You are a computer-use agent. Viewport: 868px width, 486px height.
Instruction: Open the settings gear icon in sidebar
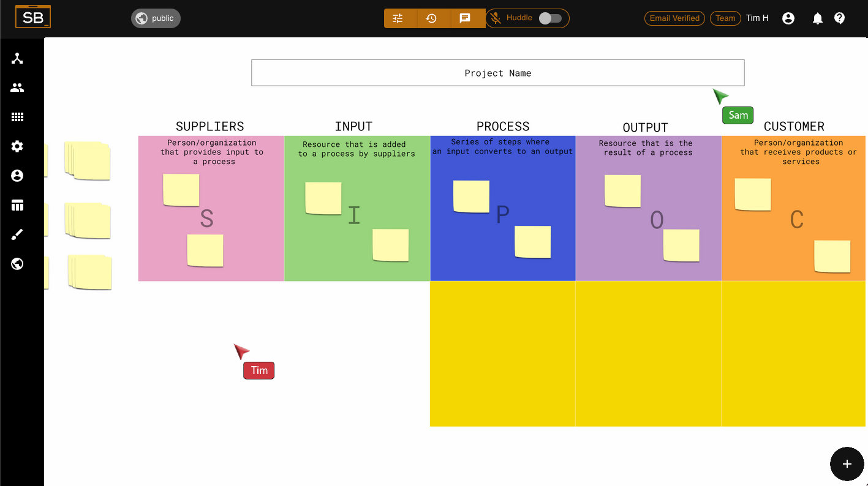(x=17, y=146)
